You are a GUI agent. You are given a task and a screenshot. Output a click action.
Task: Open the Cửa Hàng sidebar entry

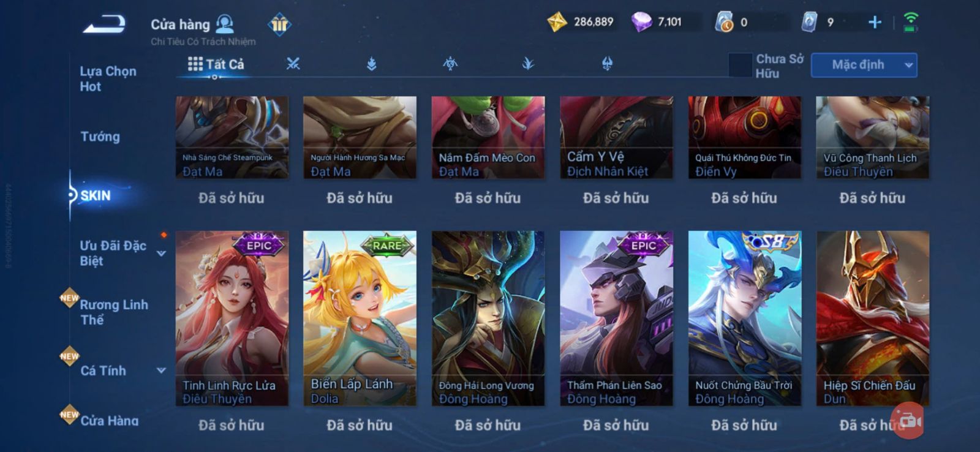[x=109, y=420]
